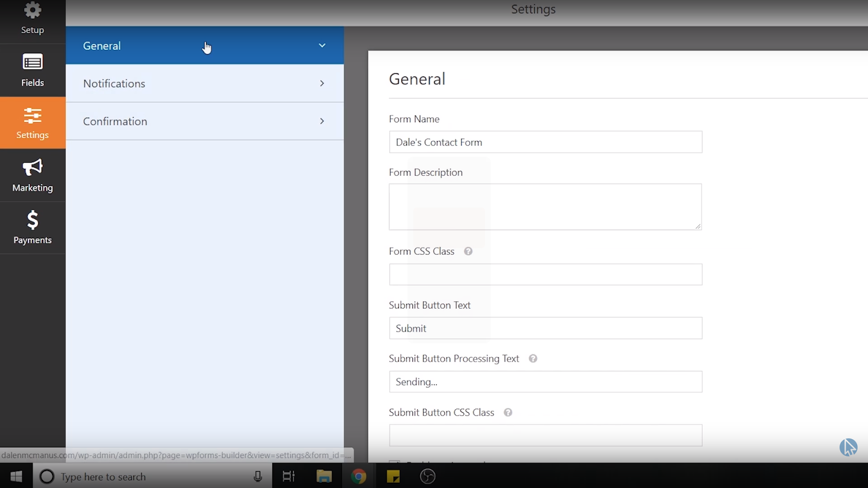Click the microphone icon in search box
The width and height of the screenshot is (868, 488).
[x=258, y=476]
